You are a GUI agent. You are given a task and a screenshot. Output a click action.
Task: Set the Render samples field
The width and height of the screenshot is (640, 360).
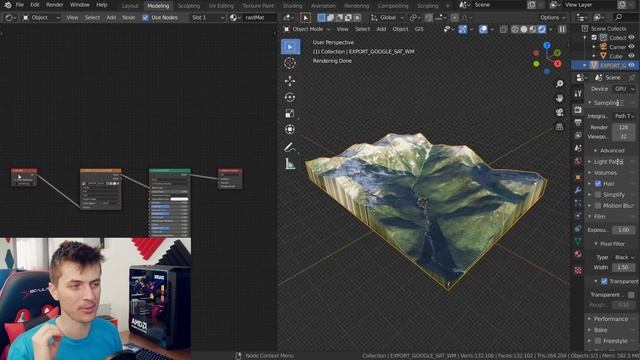(623, 127)
